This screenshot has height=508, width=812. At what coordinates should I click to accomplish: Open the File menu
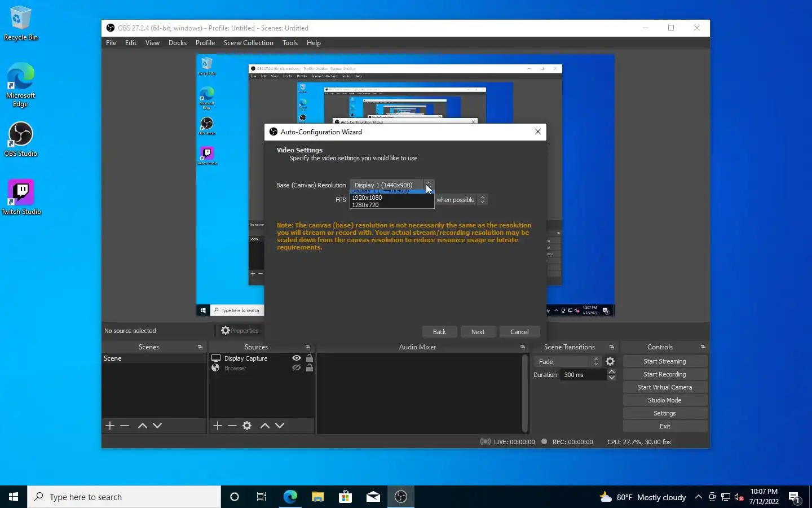pos(111,43)
